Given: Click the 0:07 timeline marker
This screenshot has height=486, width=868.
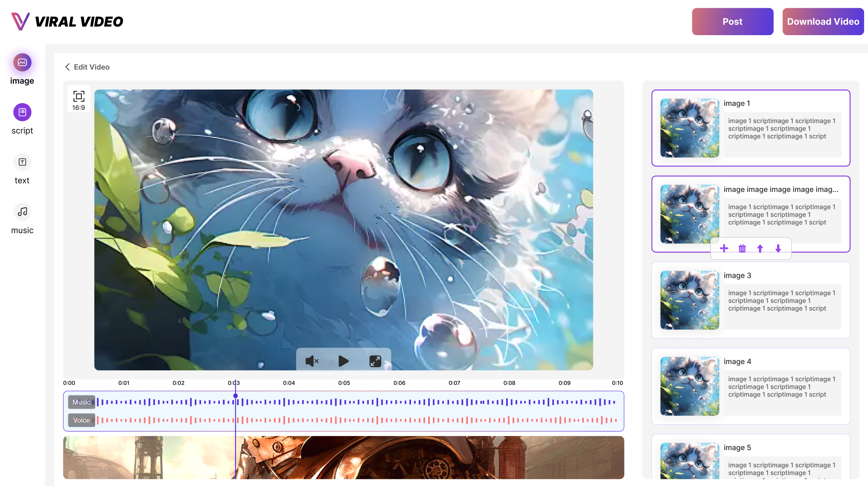Looking at the screenshot, I should (454, 383).
